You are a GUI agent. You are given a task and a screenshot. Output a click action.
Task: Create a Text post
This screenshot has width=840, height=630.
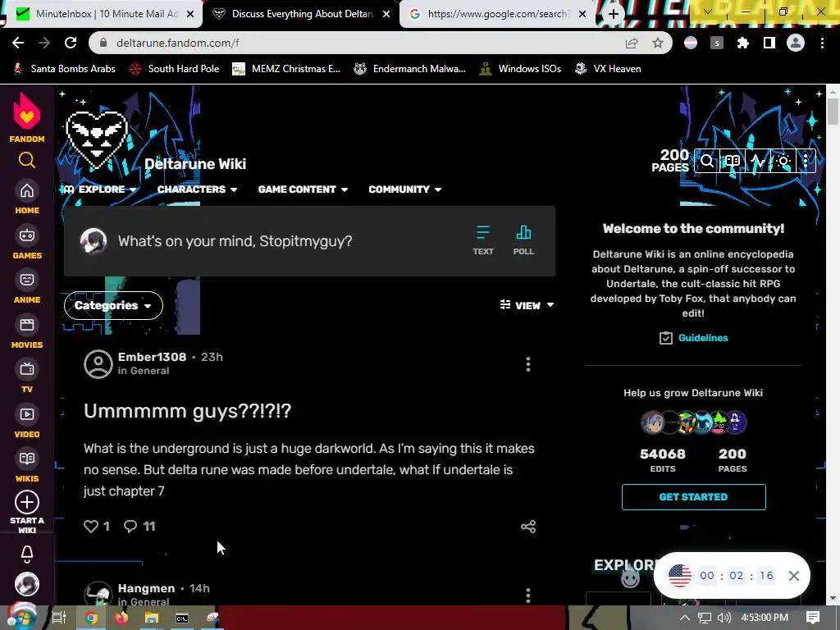(482, 240)
